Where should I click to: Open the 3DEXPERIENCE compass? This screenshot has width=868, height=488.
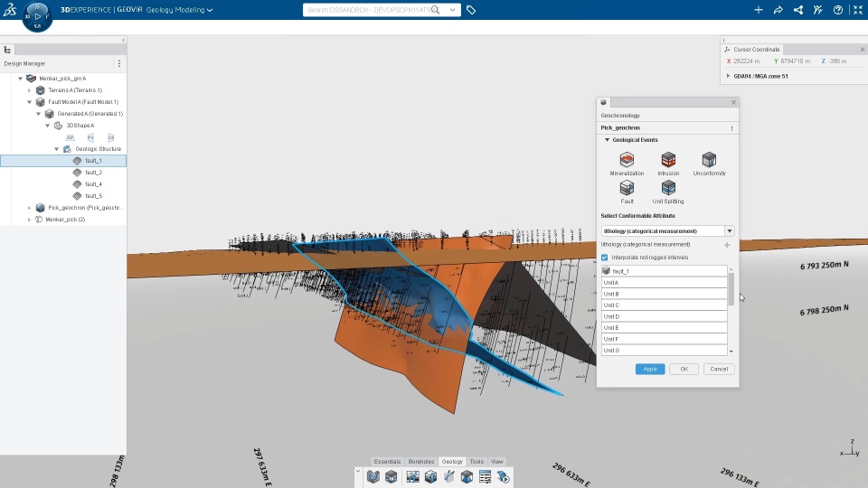37,16
